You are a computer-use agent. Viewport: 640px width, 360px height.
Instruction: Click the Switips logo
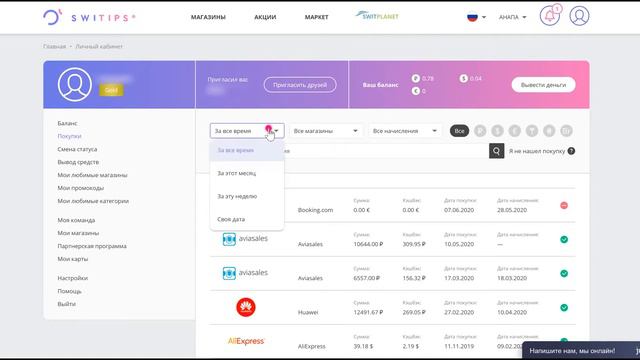pyautogui.click(x=89, y=17)
